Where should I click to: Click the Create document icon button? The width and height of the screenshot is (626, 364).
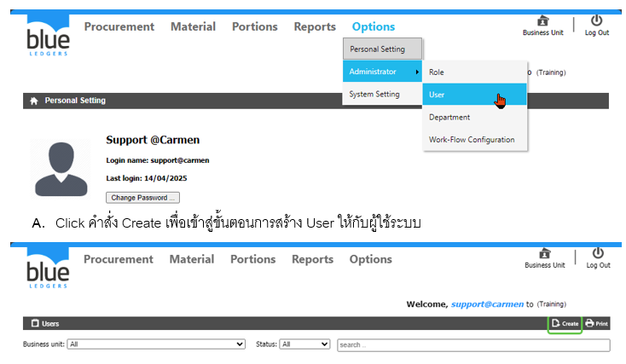pyautogui.click(x=565, y=324)
